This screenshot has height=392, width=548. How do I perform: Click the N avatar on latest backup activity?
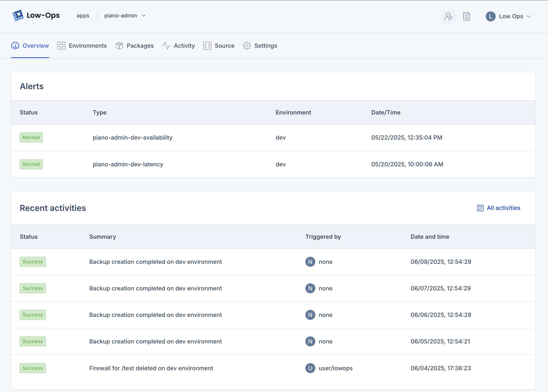click(x=310, y=262)
